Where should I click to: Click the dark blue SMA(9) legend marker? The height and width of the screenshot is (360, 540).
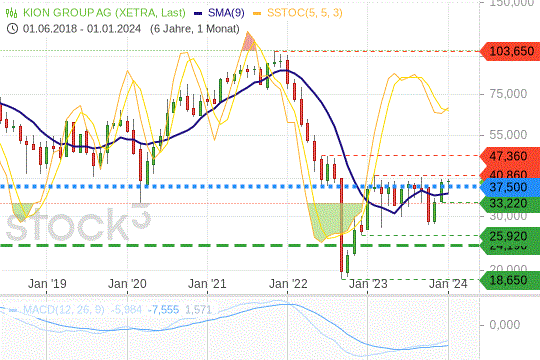pyautogui.click(x=198, y=13)
